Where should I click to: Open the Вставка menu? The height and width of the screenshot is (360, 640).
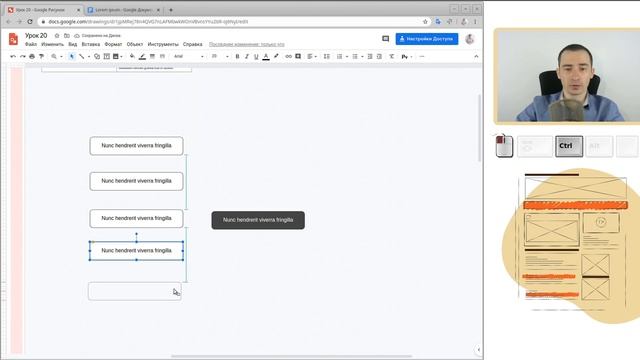coord(91,44)
